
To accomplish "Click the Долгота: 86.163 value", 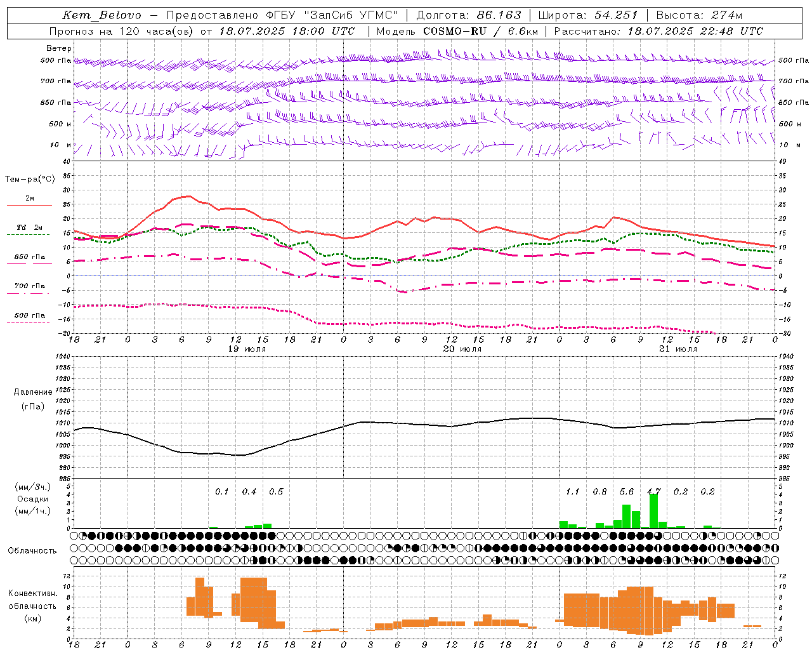I will 469,15.
